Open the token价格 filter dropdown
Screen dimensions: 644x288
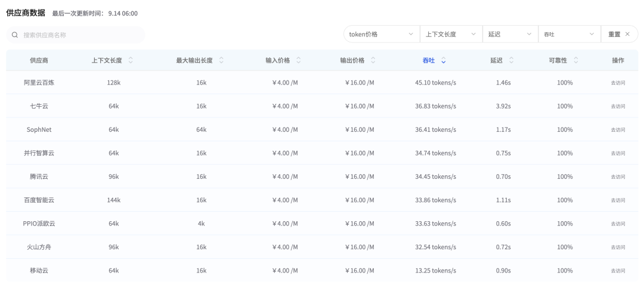tap(382, 34)
